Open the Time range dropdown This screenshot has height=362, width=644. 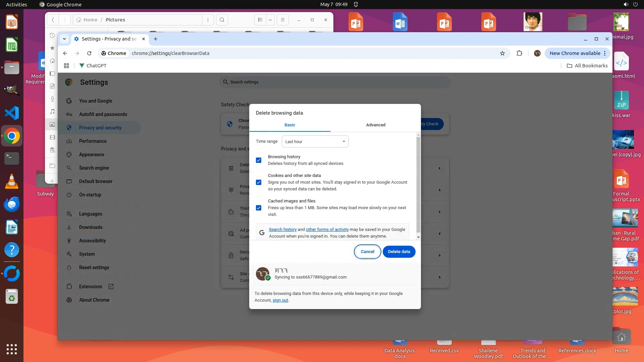pyautogui.click(x=315, y=141)
